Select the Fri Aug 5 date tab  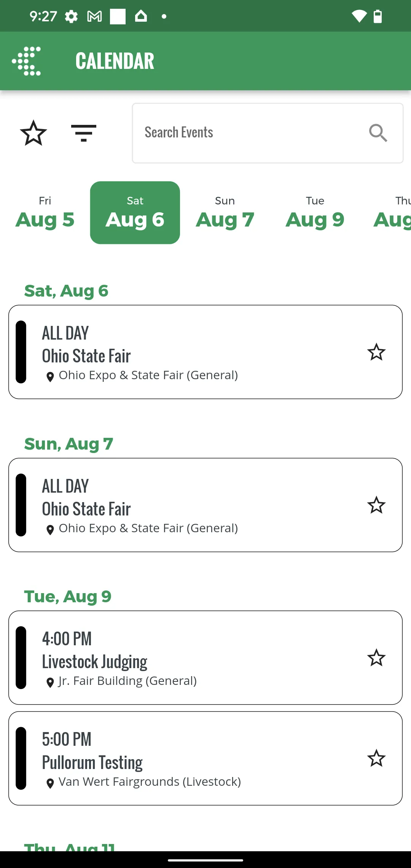pos(45,213)
